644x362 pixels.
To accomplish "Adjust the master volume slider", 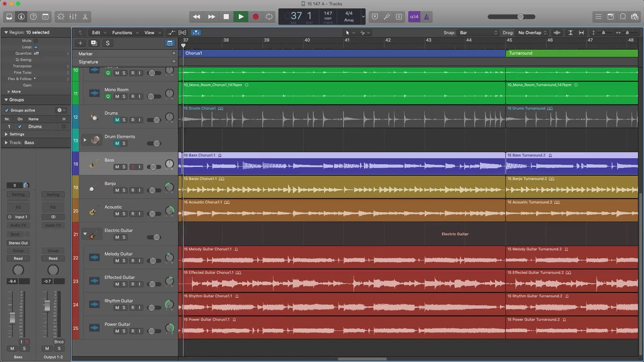I will [x=519, y=17].
